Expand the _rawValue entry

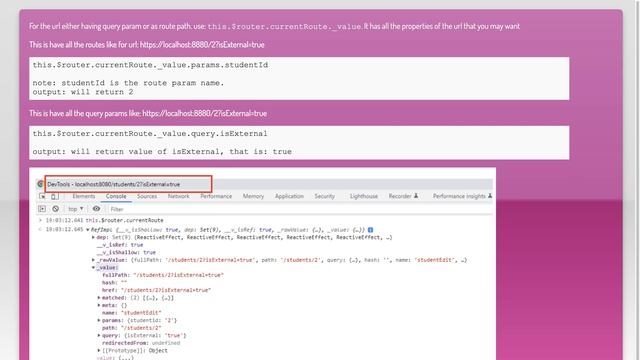point(93,260)
